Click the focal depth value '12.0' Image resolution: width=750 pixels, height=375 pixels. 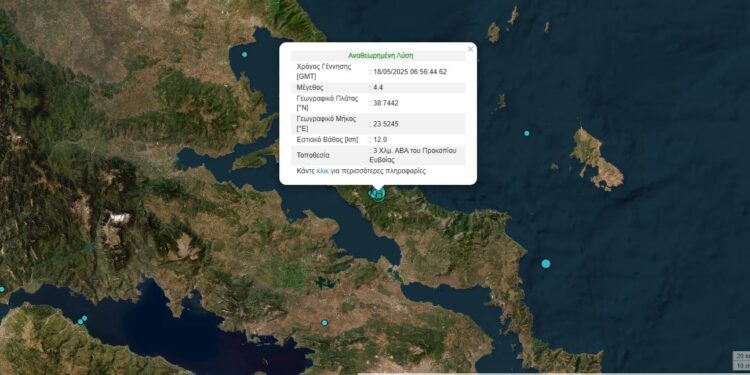tap(380, 140)
